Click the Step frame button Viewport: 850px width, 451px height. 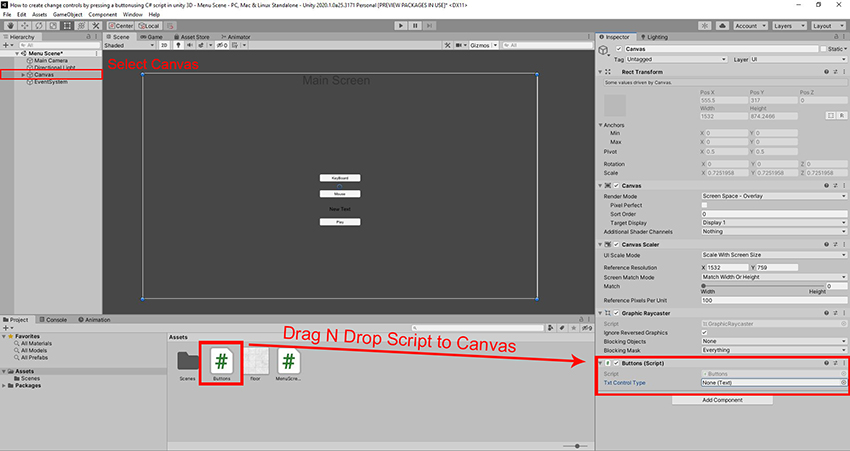click(429, 25)
